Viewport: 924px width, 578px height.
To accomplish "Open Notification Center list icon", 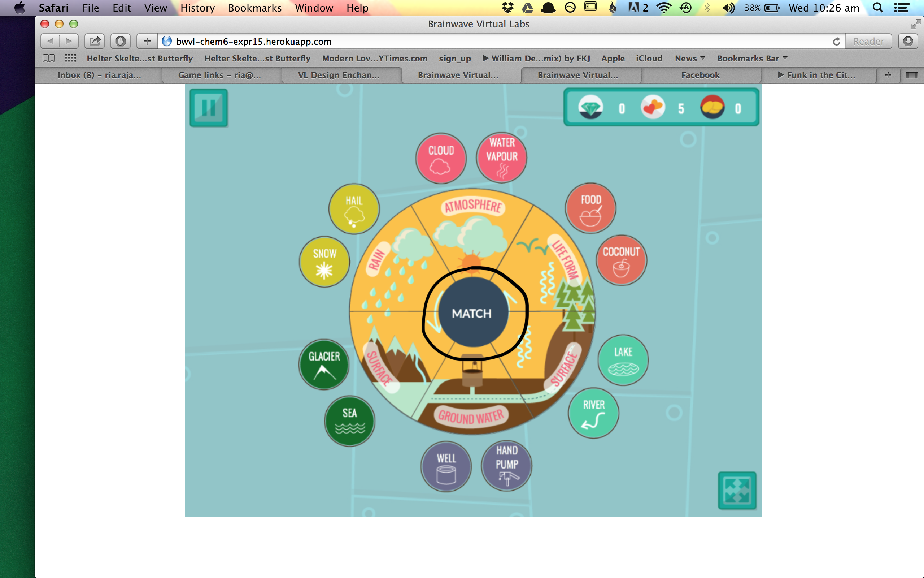I will pos(901,8).
